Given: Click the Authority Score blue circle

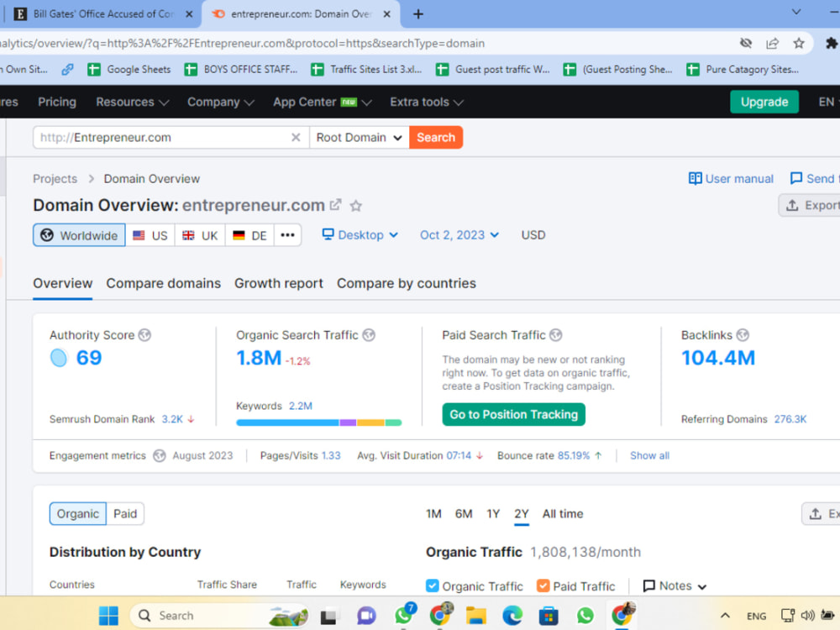Looking at the screenshot, I should (x=59, y=358).
